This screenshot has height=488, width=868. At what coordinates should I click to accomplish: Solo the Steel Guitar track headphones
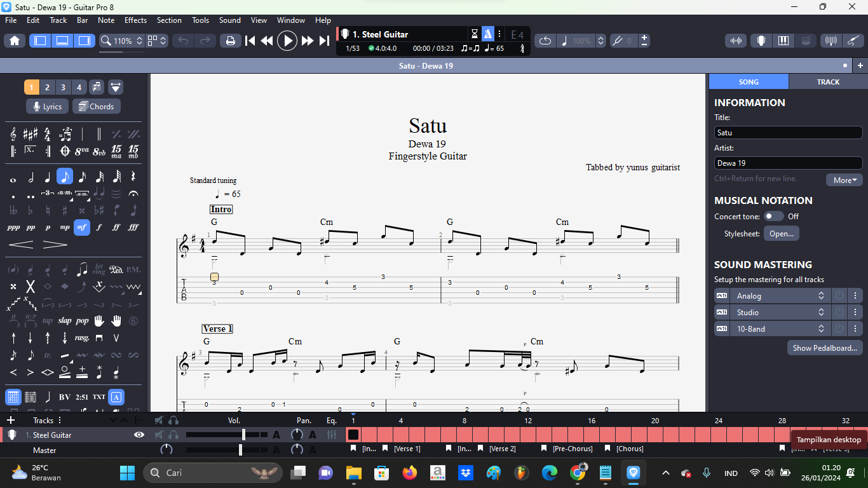[173, 435]
